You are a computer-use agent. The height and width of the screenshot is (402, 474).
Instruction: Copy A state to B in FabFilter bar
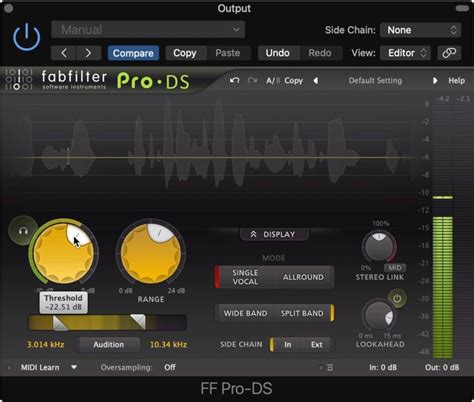coord(294,81)
